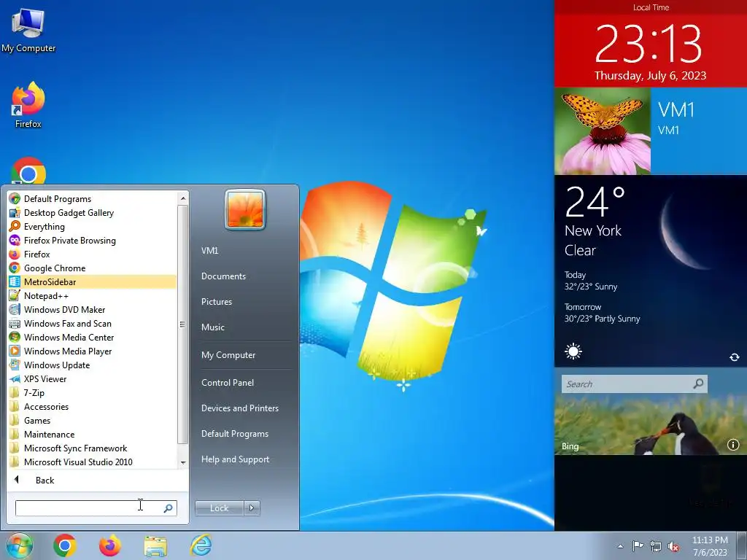Click the butterfly picture in VM1 tile
Screen dimensions: 747x560
pyautogui.click(x=603, y=131)
